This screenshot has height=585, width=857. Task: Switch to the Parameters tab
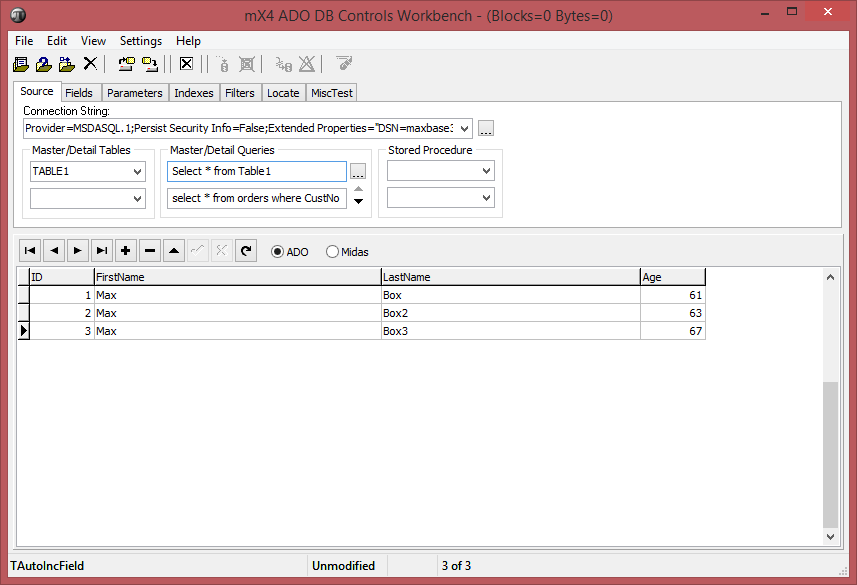pyautogui.click(x=134, y=93)
